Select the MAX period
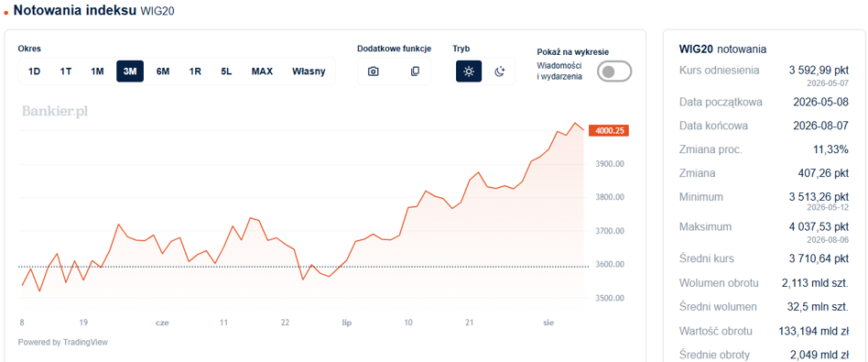The height and width of the screenshot is (362, 868). [x=262, y=71]
